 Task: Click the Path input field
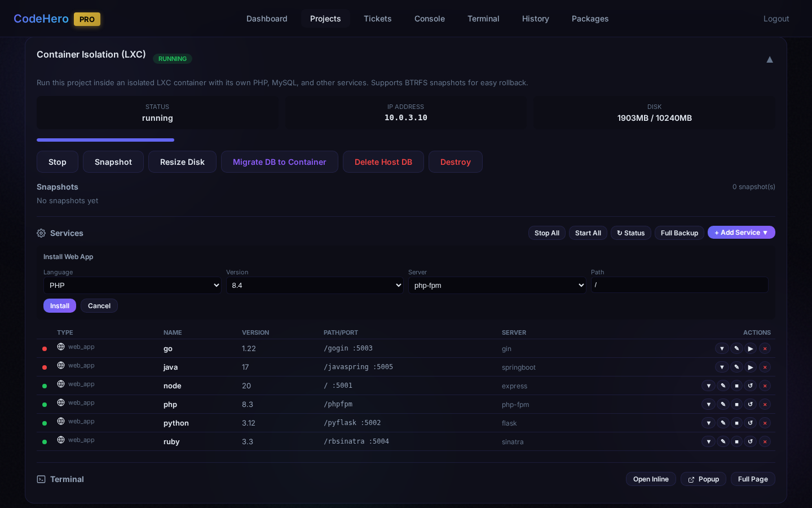pos(679,285)
